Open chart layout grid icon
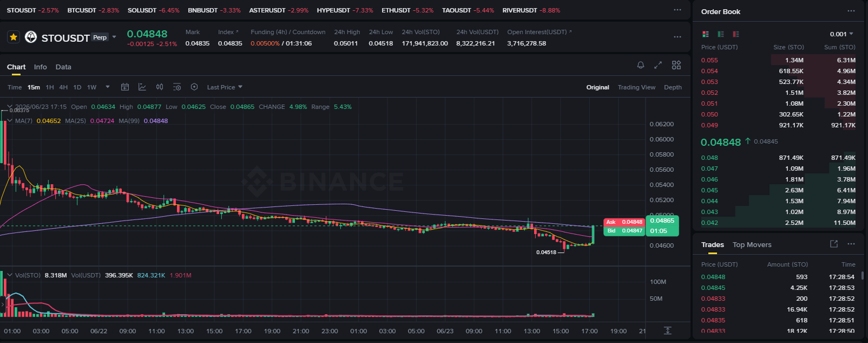Screen dimensions: 868x343 (x=676, y=65)
